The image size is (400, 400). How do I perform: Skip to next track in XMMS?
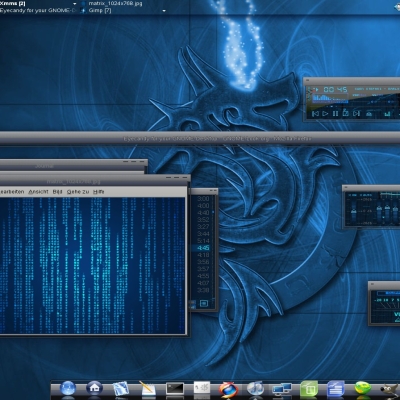356,114
